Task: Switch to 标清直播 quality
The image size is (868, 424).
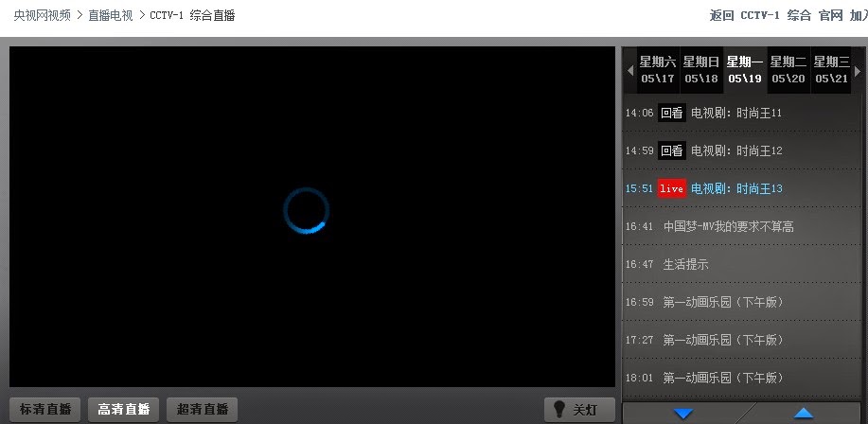Action: (x=45, y=410)
